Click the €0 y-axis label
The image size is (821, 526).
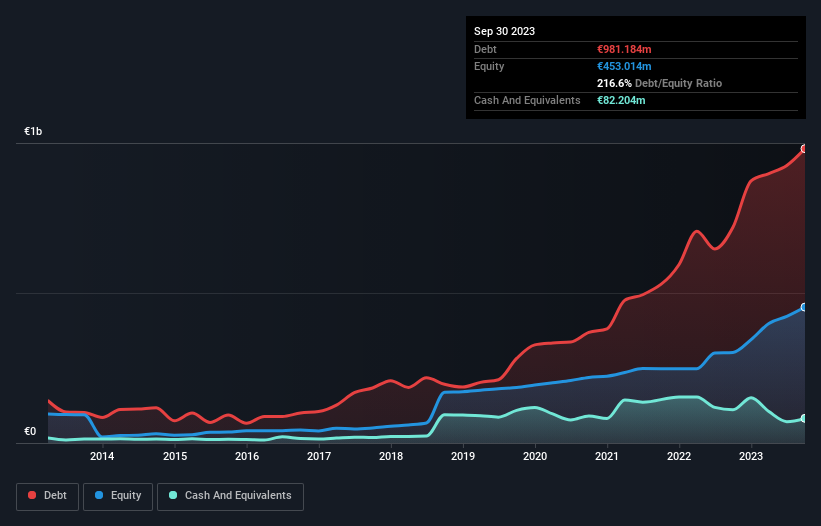click(30, 431)
